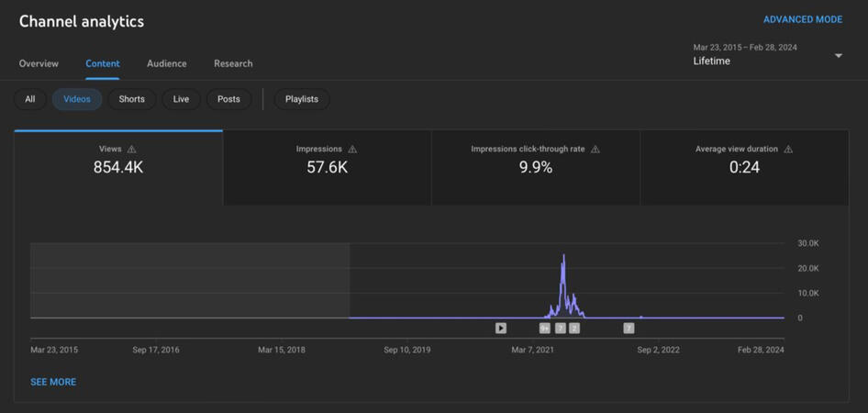Go to the Research tab
Screen dimensions: 868x413
tap(233, 63)
